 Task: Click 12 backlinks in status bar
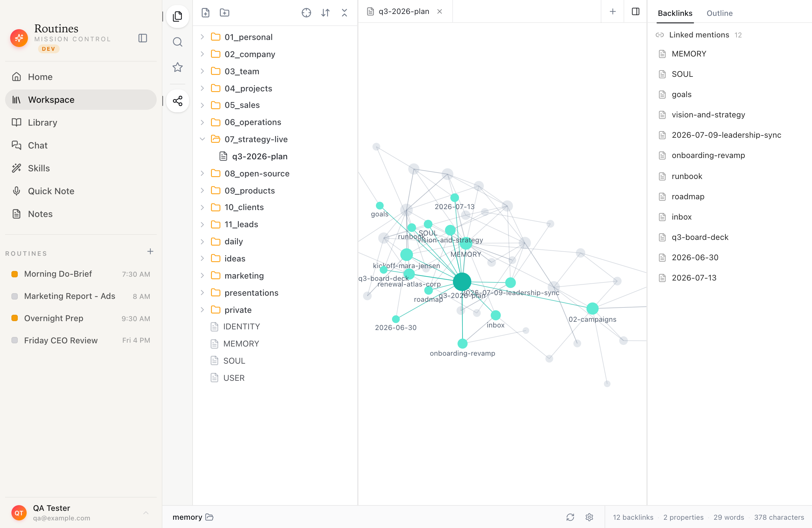(633, 517)
